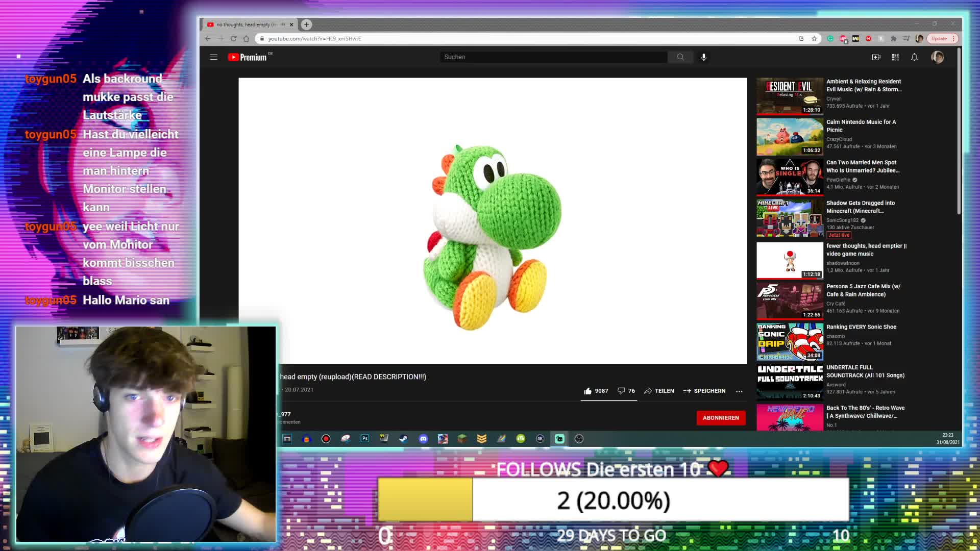Viewport: 980px width, 551px height.
Task: Click the Yoshi video player
Action: 493,220
